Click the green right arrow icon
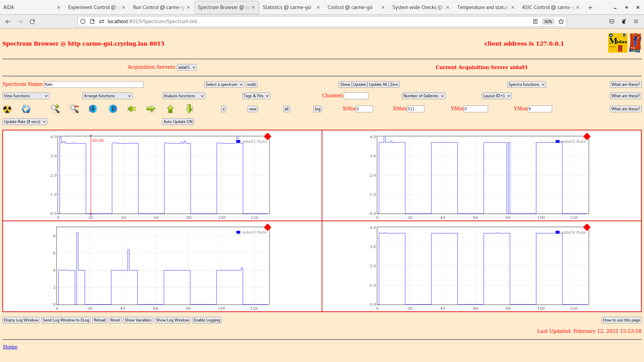Image resolution: width=644 pixels, height=362 pixels. 151,109
